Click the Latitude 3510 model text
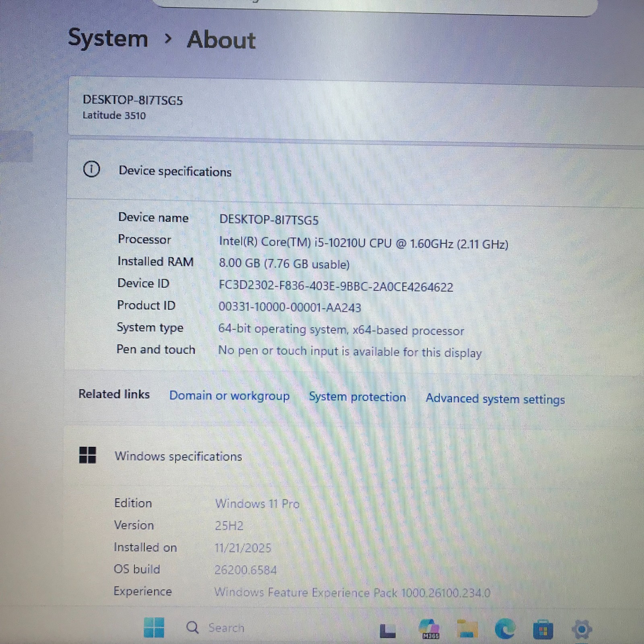The height and width of the screenshot is (644, 644). click(114, 116)
